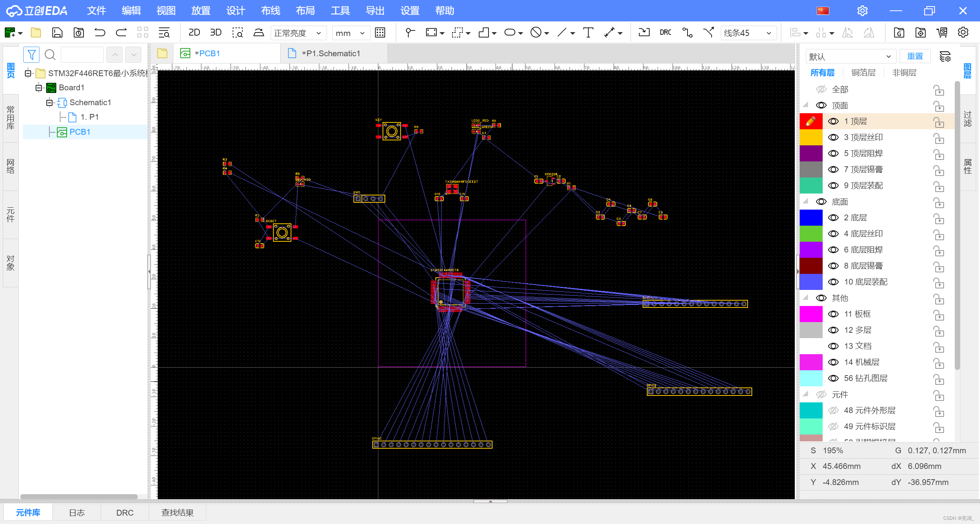Select the dimension measure tool

click(x=609, y=33)
